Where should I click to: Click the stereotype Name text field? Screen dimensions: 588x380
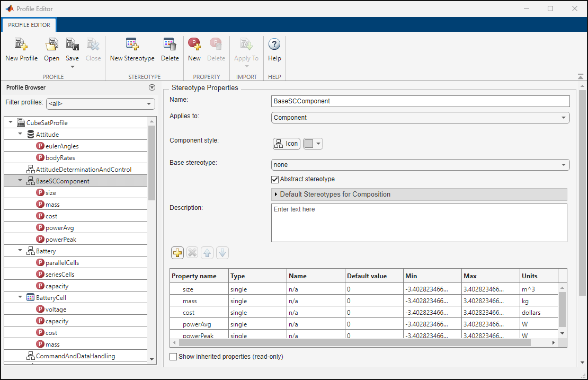pyautogui.click(x=420, y=101)
